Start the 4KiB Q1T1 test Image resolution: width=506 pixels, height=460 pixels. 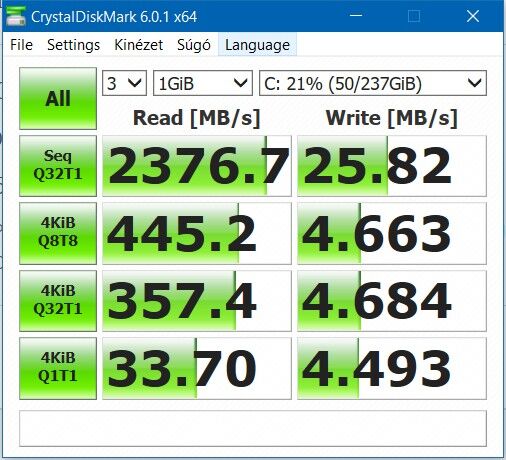point(58,368)
